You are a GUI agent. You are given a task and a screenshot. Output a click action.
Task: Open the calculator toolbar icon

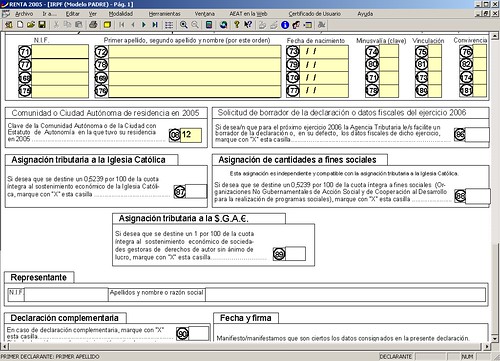209,25
